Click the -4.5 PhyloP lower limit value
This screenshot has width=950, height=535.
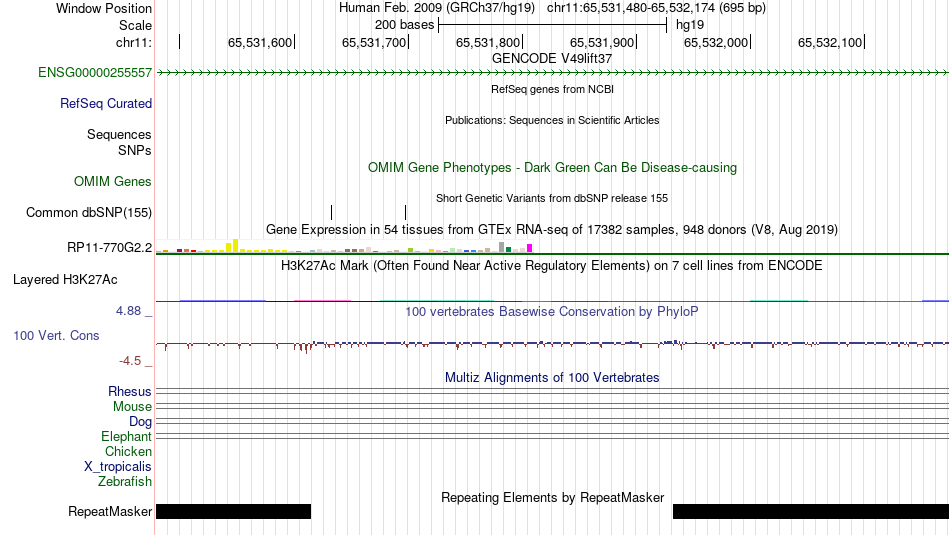click(x=130, y=361)
